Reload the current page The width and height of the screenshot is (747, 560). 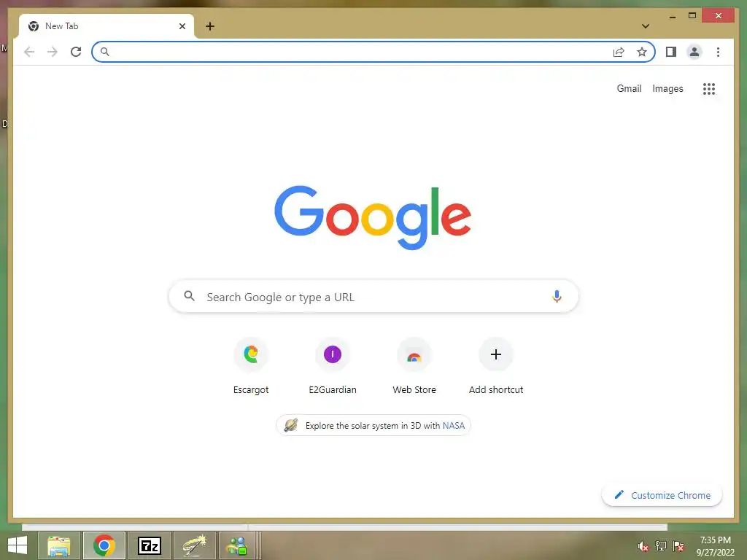click(x=76, y=52)
